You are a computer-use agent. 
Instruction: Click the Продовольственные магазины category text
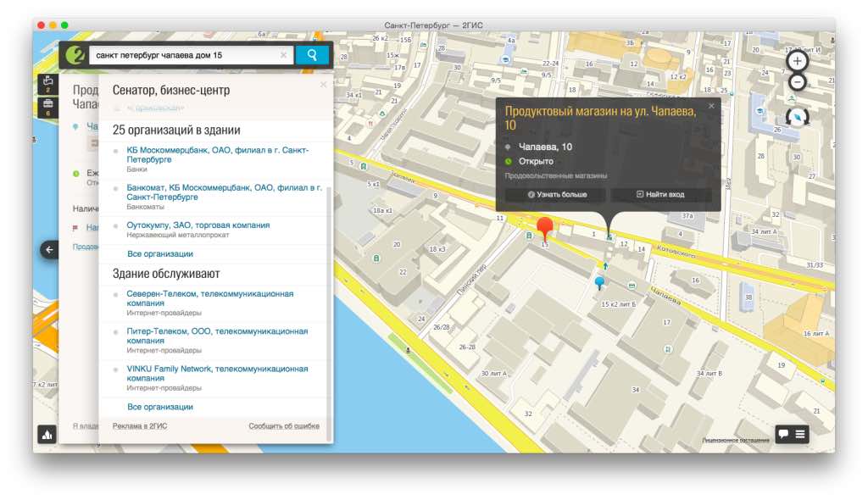pyautogui.click(x=556, y=175)
